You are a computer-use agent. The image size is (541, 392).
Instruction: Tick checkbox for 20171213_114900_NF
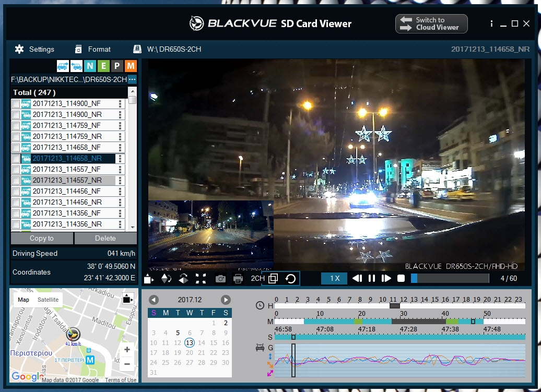[16, 104]
